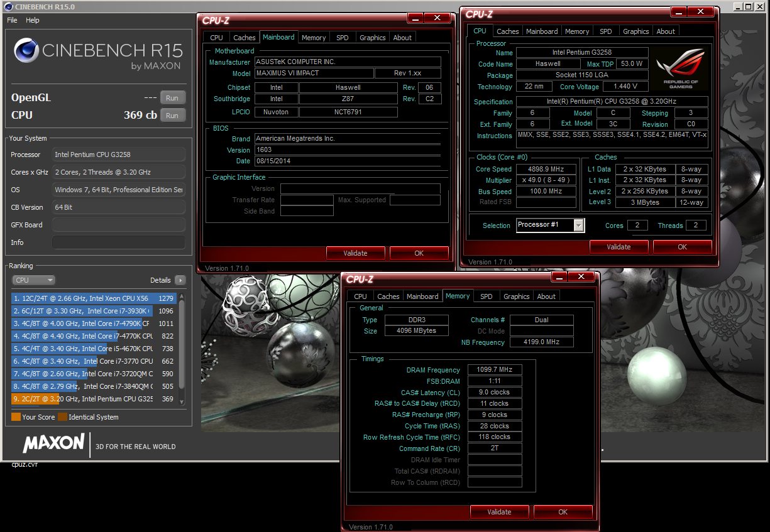Click the DRAM Frequency 1099.7 MHz value

[x=495, y=370]
